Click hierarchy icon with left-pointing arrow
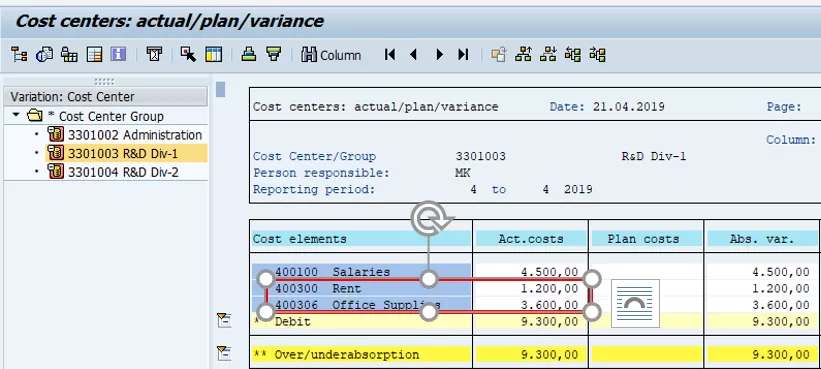This screenshot has width=821, height=369. (573, 54)
